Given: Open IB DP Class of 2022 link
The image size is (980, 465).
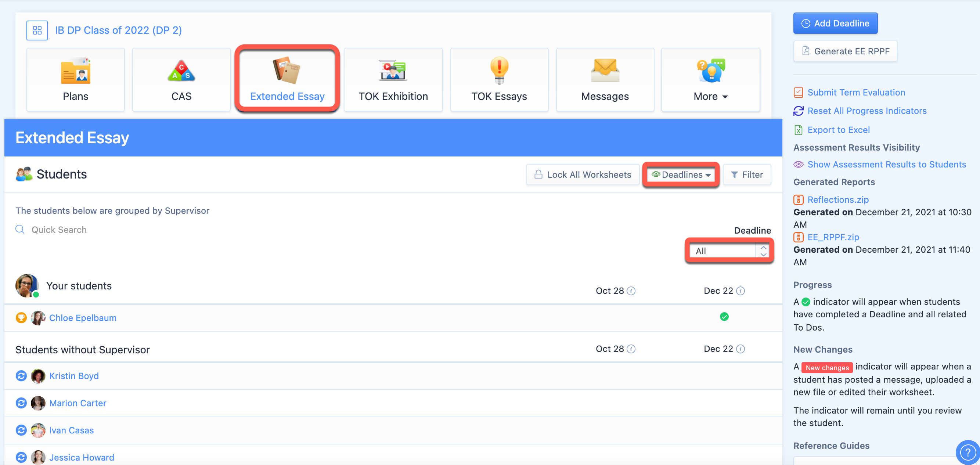Looking at the screenshot, I should [118, 30].
